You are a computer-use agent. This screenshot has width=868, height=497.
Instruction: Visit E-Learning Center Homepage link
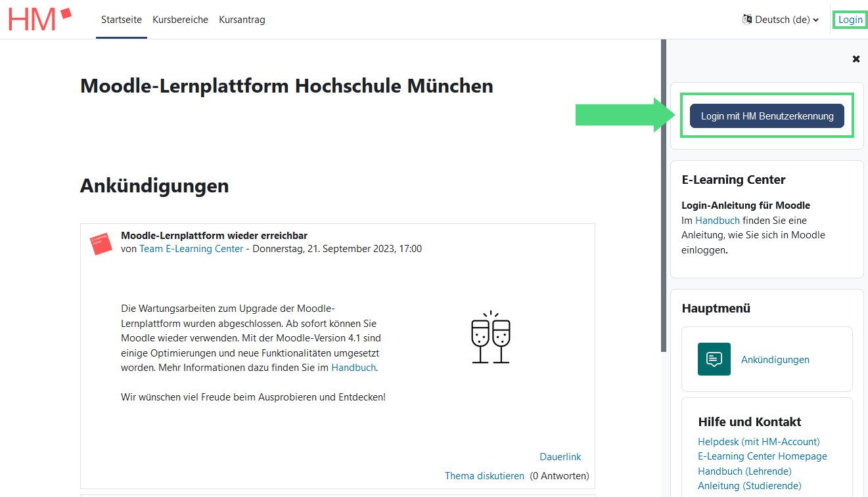(x=762, y=456)
